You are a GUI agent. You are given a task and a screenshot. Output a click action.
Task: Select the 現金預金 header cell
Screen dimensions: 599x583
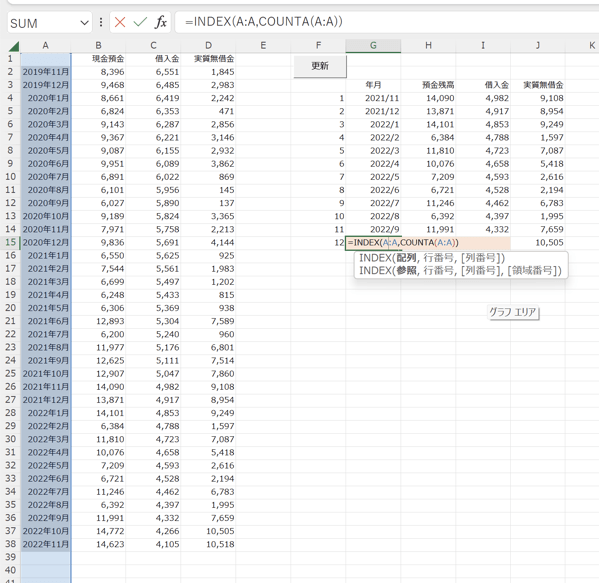(99, 59)
